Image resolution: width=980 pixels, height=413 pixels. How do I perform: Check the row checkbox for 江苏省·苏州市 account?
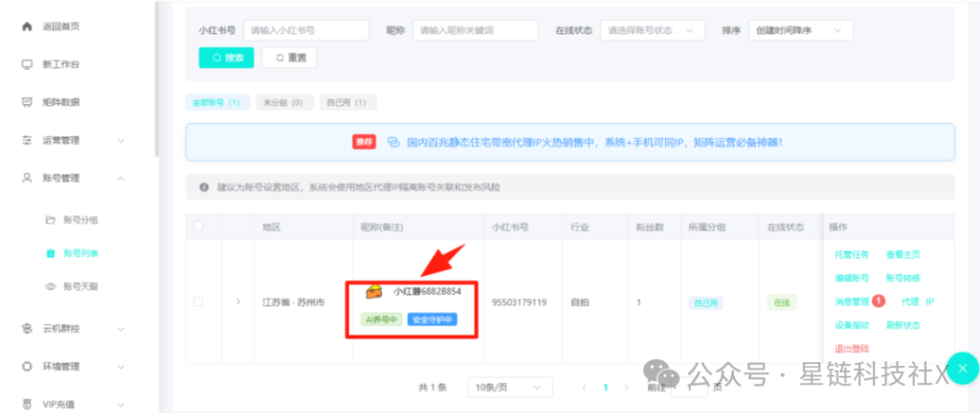point(198,302)
